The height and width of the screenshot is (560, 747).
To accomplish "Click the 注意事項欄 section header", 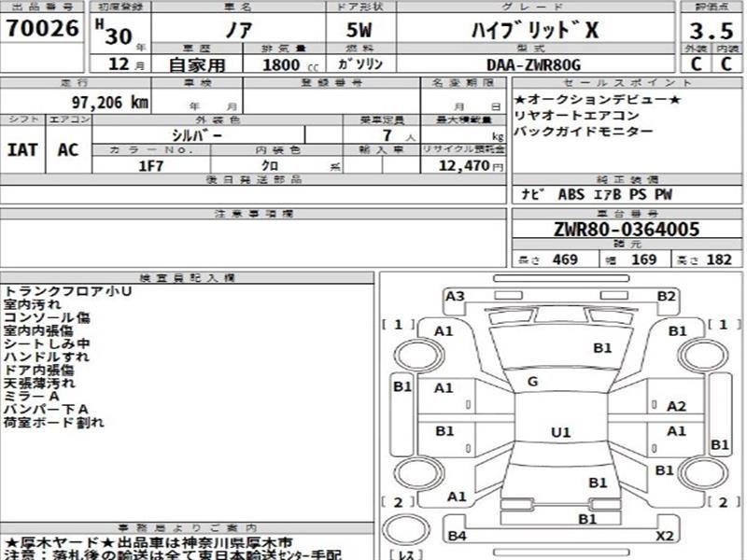I will pos(253,214).
